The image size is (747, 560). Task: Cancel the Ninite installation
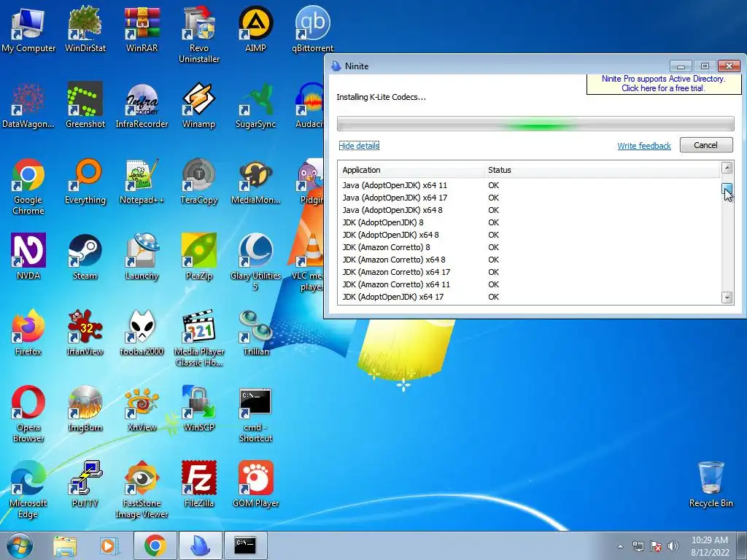tap(706, 145)
